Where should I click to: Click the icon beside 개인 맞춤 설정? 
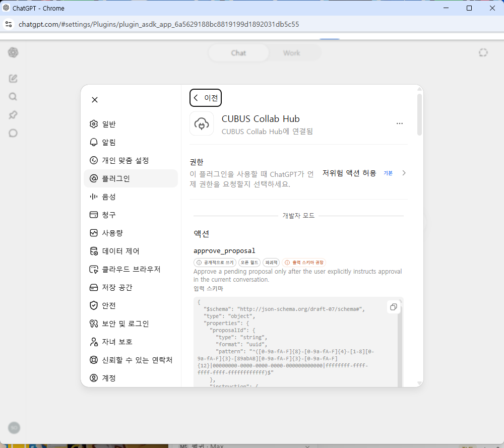pos(94,160)
